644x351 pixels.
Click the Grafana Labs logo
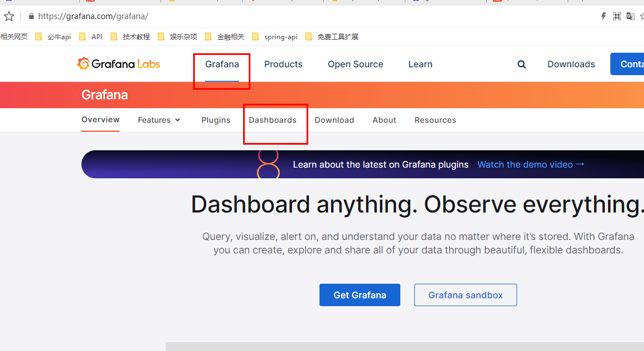tap(118, 63)
